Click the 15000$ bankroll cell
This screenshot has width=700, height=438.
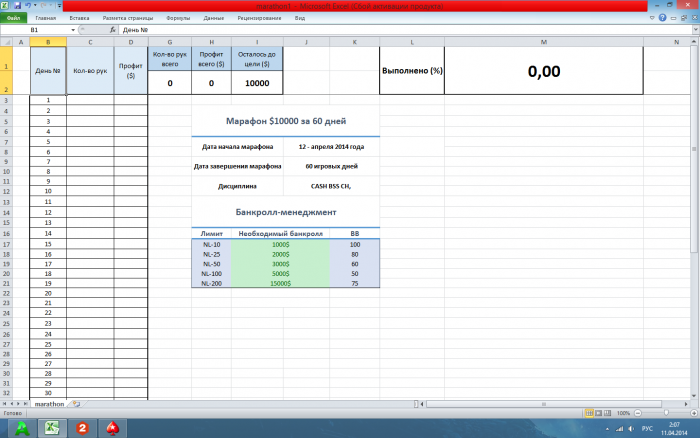(x=280, y=283)
